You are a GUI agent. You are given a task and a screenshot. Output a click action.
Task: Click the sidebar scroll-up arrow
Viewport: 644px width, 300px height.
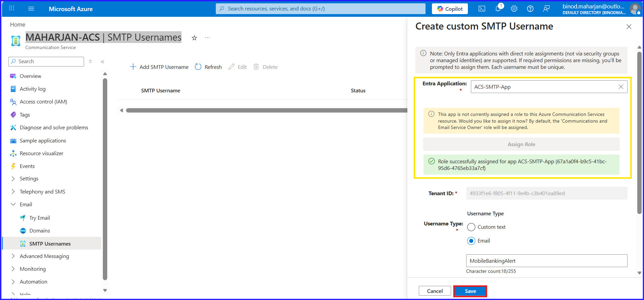[x=105, y=74]
